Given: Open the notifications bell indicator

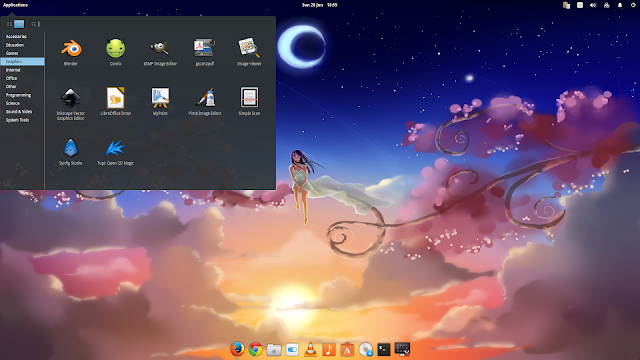Looking at the screenshot, I should click(620, 5).
